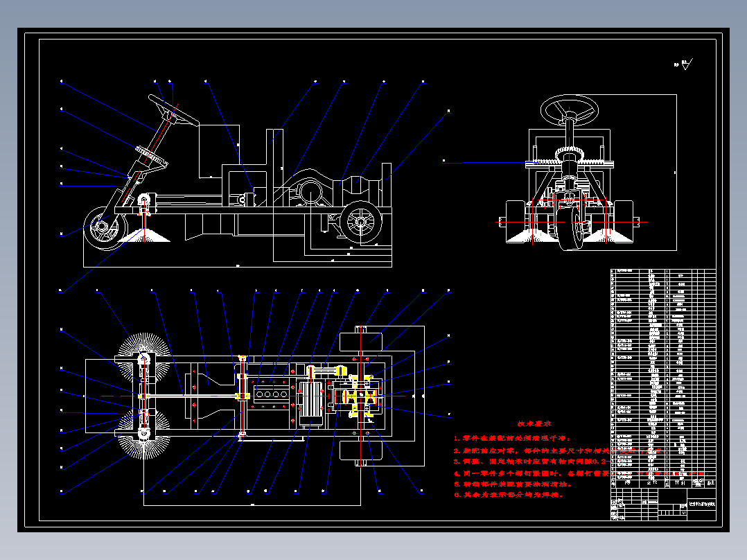Click the right wheel in the front view

tap(624, 221)
